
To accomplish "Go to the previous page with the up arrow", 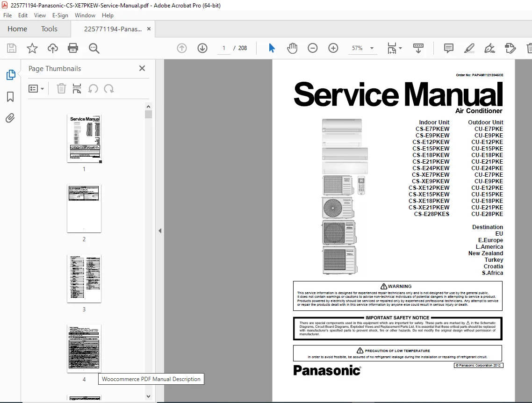I will click(182, 48).
